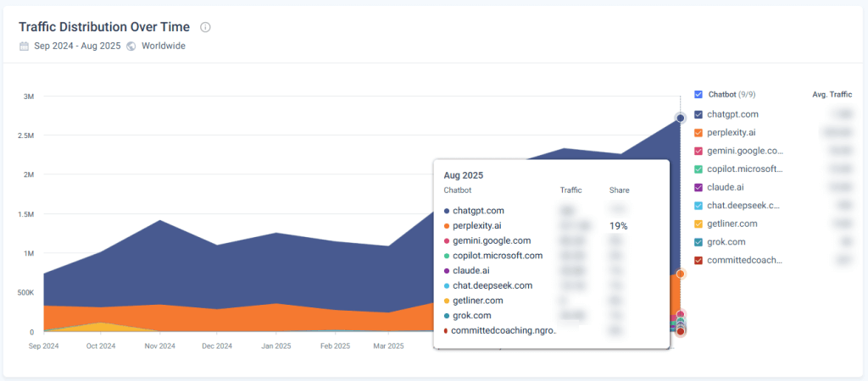Click the info icon beside the chart title
This screenshot has width=868, height=381.
[x=205, y=27]
